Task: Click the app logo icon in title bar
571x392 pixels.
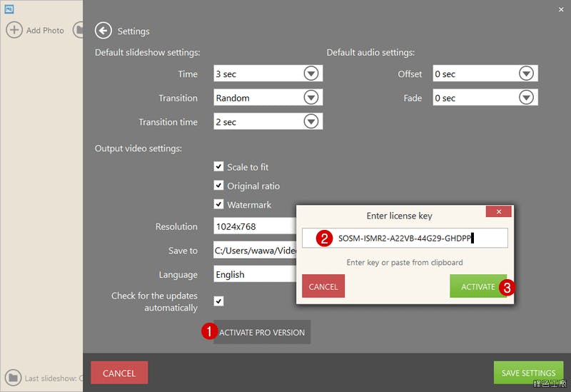Action: 9,9
